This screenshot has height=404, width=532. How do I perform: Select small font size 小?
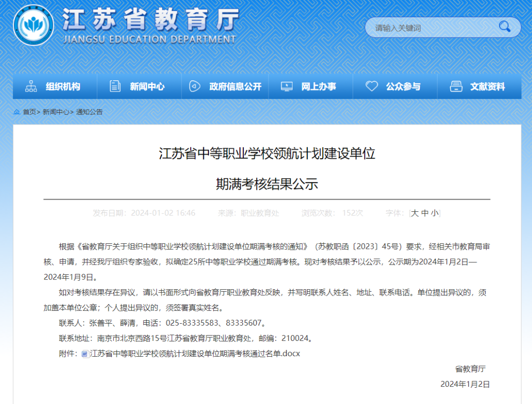[x=434, y=213]
